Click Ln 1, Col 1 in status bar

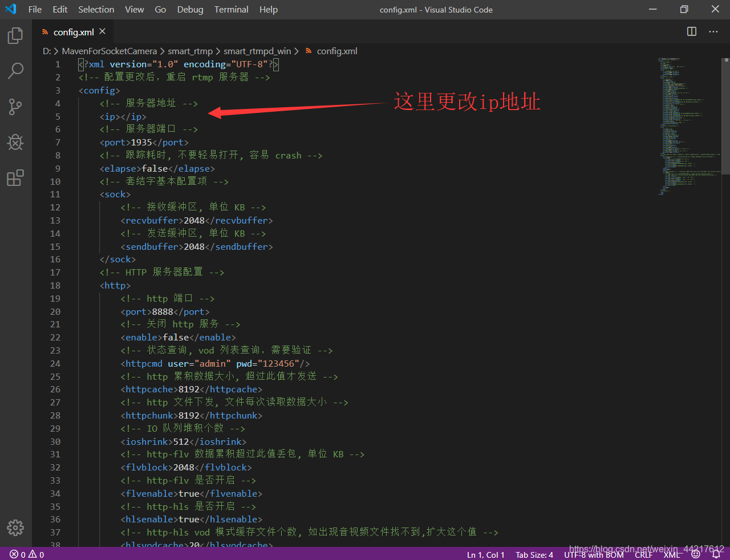(x=486, y=554)
